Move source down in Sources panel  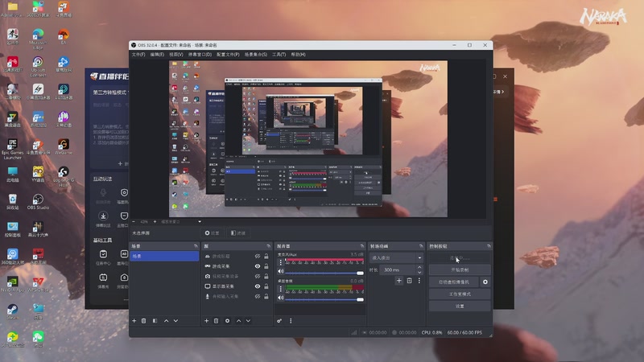point(248,320)
